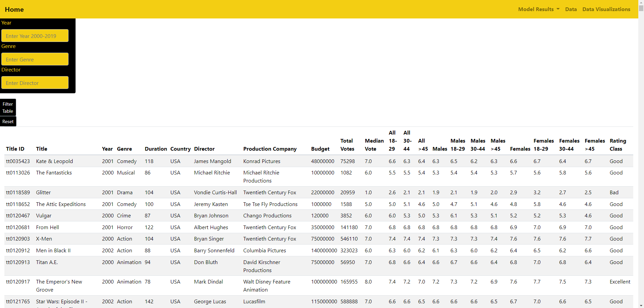Select Columbia Pictures cell
This screenshot has height=308, width=644.
[x=265, y=250]
